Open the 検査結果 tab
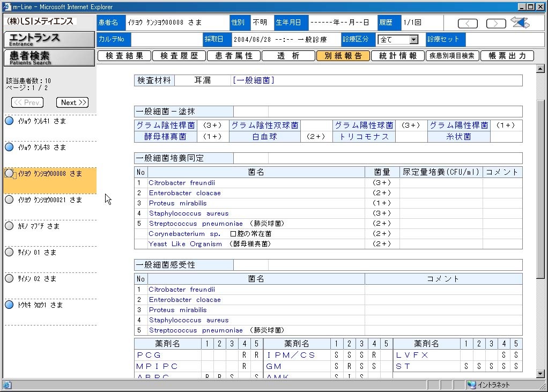 click(124, 56)
